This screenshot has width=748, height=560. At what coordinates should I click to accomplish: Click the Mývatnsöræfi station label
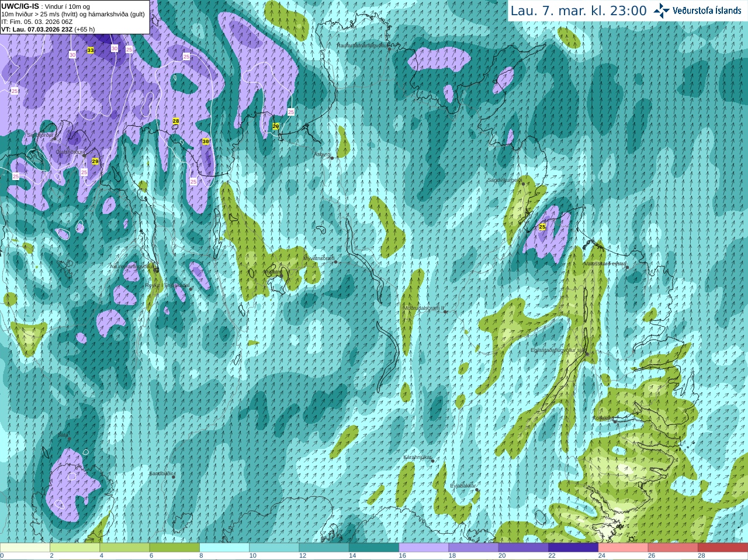tap(318, 258)
